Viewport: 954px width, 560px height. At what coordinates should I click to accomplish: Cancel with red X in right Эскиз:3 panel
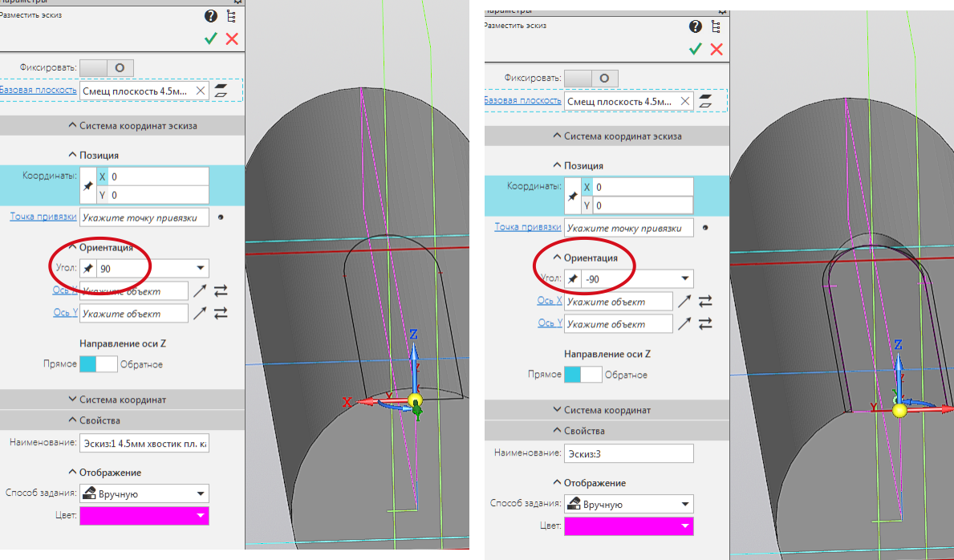pyautogui.click(x=717, y=49)
